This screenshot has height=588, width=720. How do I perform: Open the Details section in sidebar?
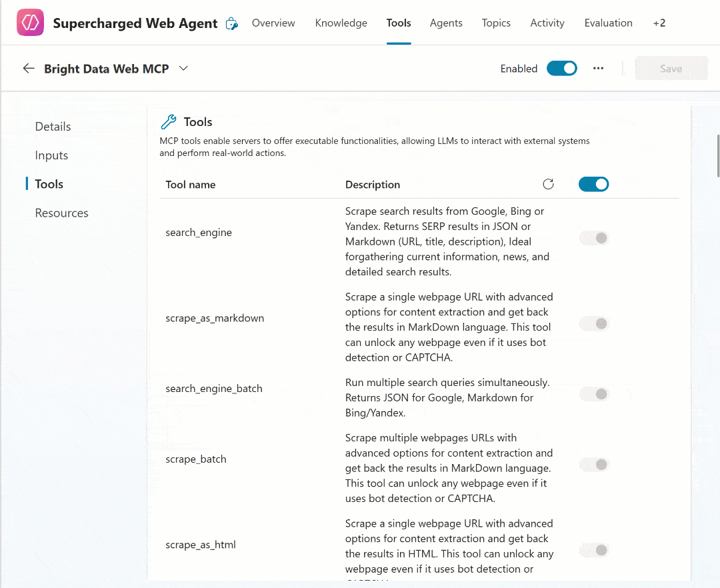point(53,127)
